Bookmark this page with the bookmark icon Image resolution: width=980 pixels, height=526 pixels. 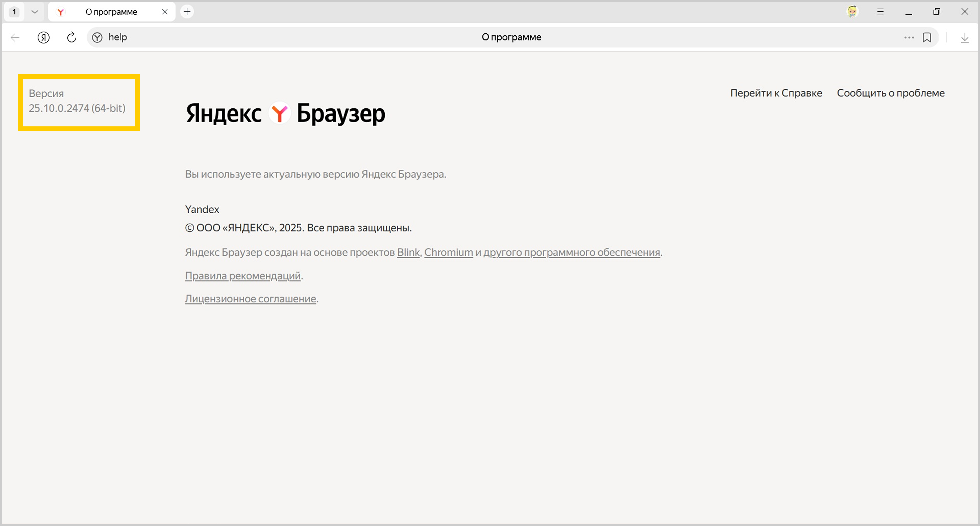pyautogui.click(x=927, y=37)
